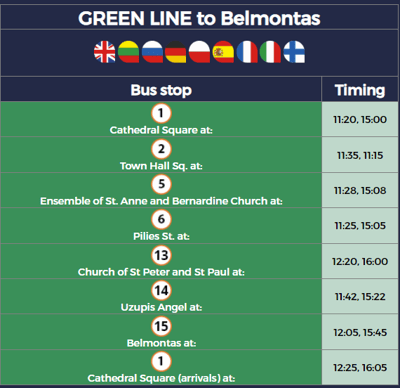Click stop number 2 circle badge
Screen dimensions: 400x388
click(x=161, y=149)
